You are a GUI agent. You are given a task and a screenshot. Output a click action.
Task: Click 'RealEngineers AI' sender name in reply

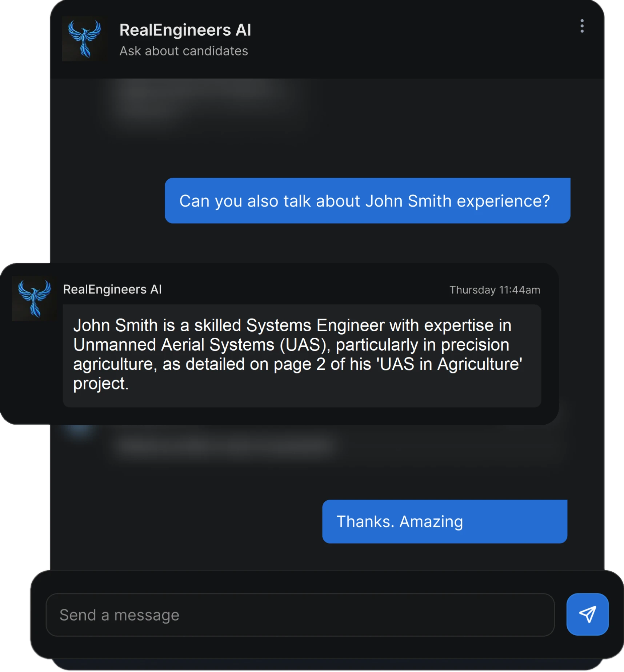[112, 289]
